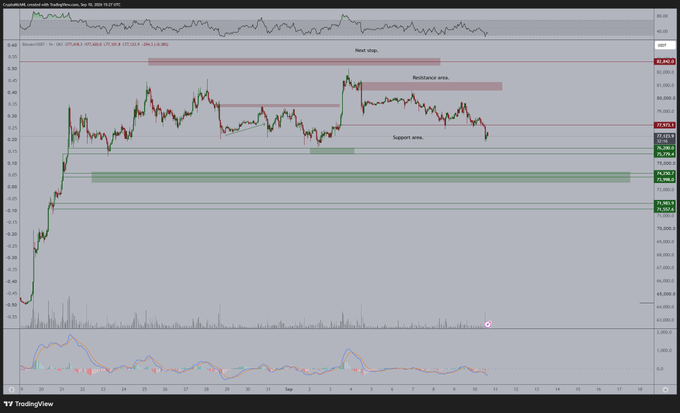Screen dimensions: 680x413
Task: Click the green 76,200.0 price label
Action: (x=665, y=148)
